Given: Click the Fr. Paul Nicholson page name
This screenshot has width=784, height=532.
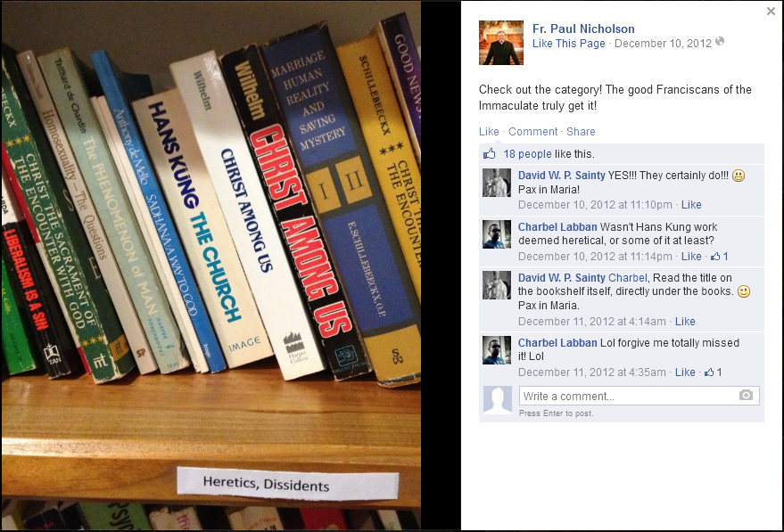Looking at the screenshot, I should click(583, 29).
